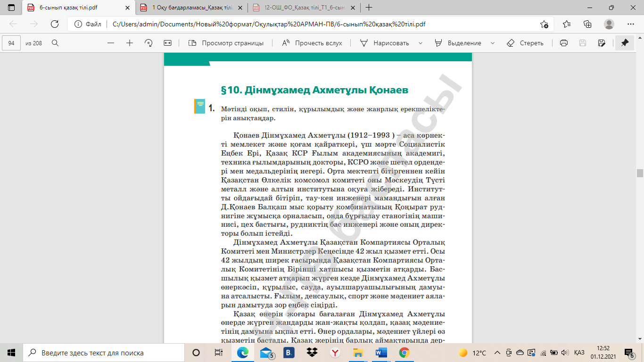The image size is (644, 362).
Task: Click the Просмотр страницы button
Action: [x=226, y=43]
